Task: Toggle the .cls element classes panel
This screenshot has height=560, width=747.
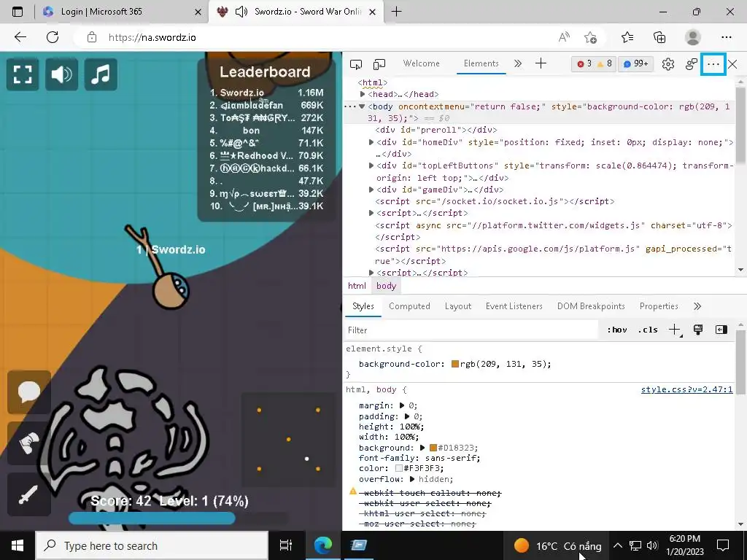Action: click(648, 330)
